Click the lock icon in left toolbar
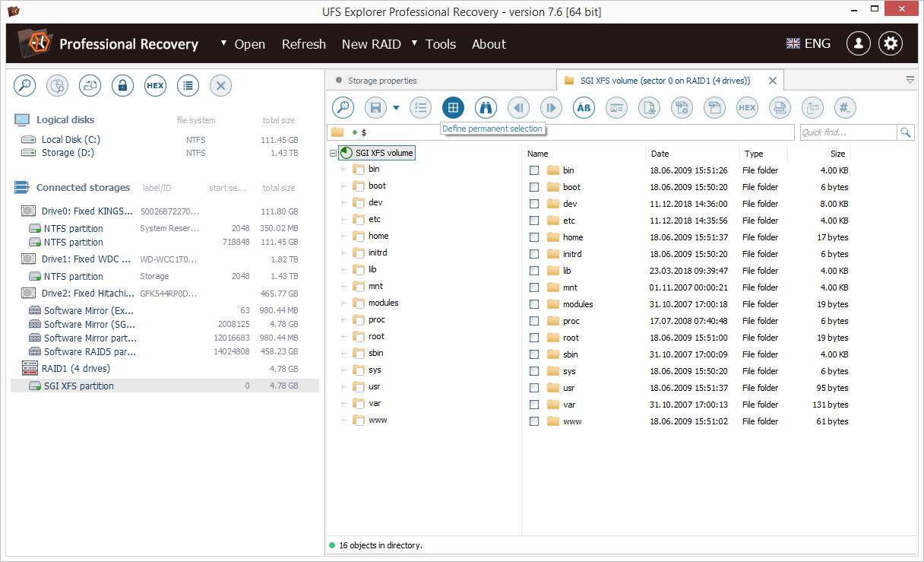The image size is (924, 562). pos(122,86)
